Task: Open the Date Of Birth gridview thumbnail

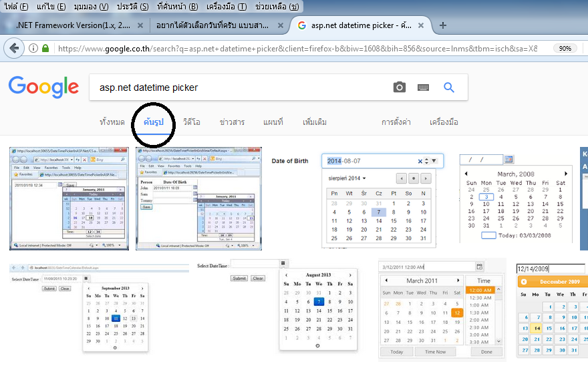Action: pyautogui.click(x=198, y=199)
